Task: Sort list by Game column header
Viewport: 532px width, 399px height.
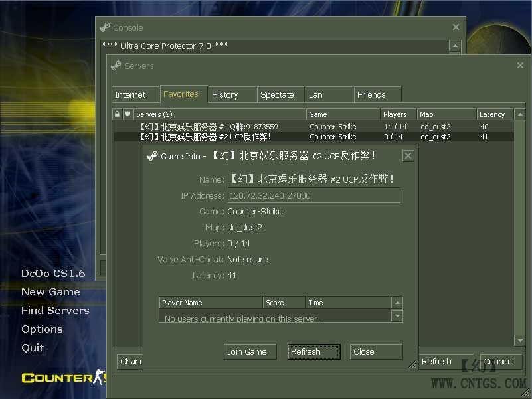Action: click(x=343, y=114)
